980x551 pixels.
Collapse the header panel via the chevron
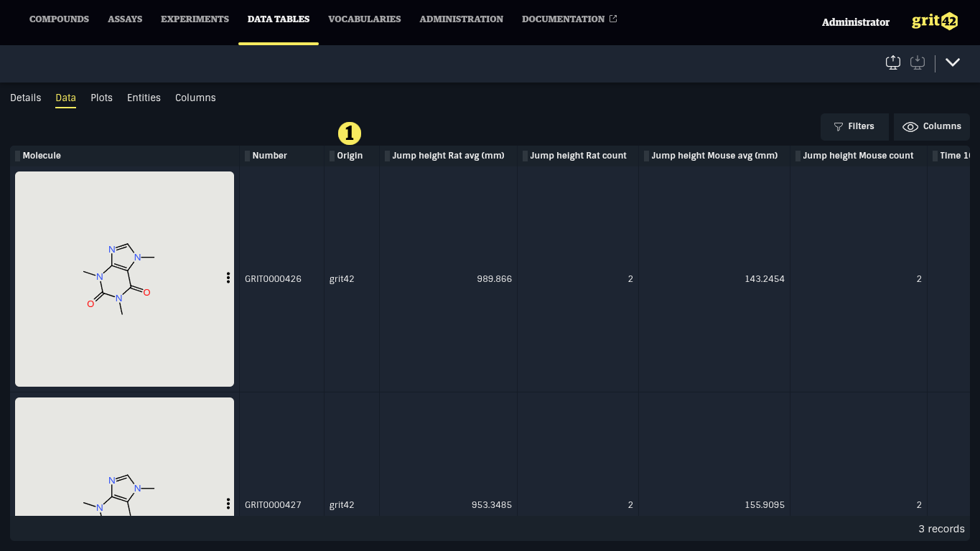[x=953, y=62]
